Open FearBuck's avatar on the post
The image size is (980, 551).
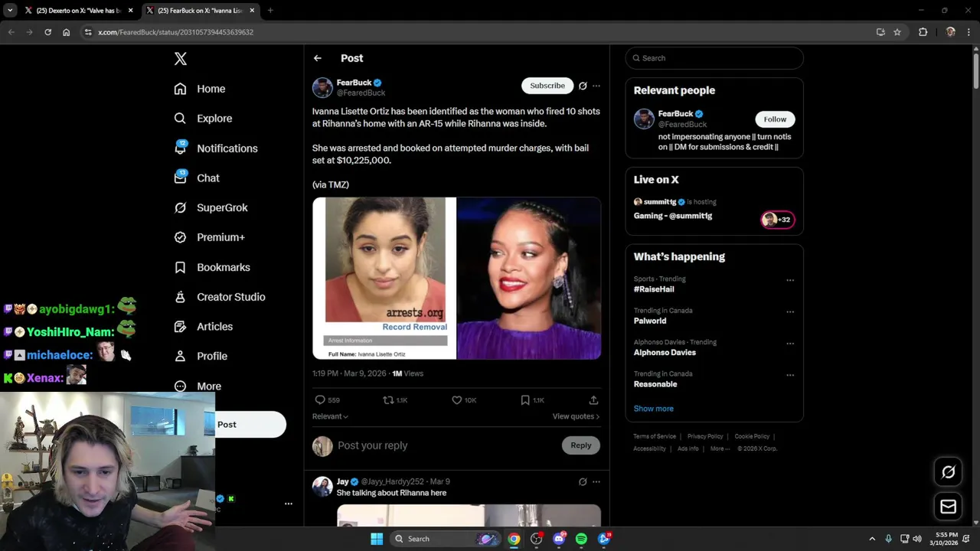pos(322,87)
